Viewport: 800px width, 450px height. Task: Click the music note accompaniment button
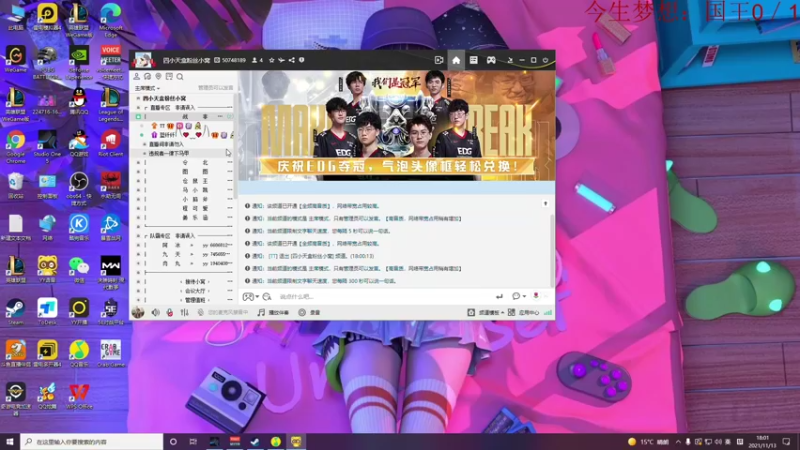[x=273, y=312]
